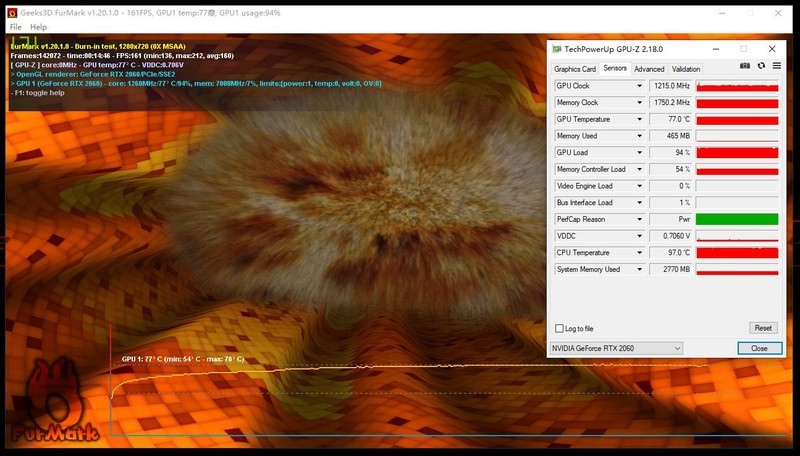Open the NVIDIA GeForce RTX 2060 selector

click(617, 348)
